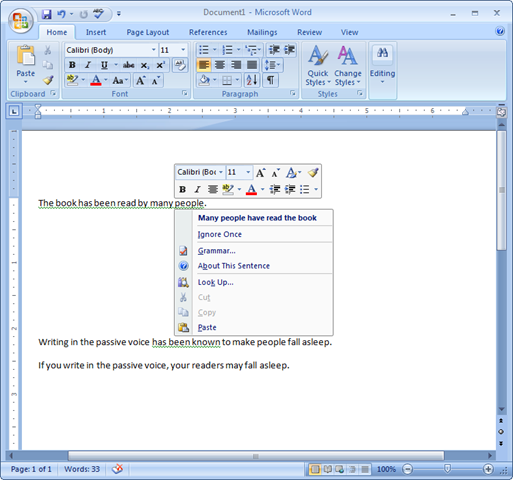Save document from Quick Access Toolbar

(x=46, y=14)
